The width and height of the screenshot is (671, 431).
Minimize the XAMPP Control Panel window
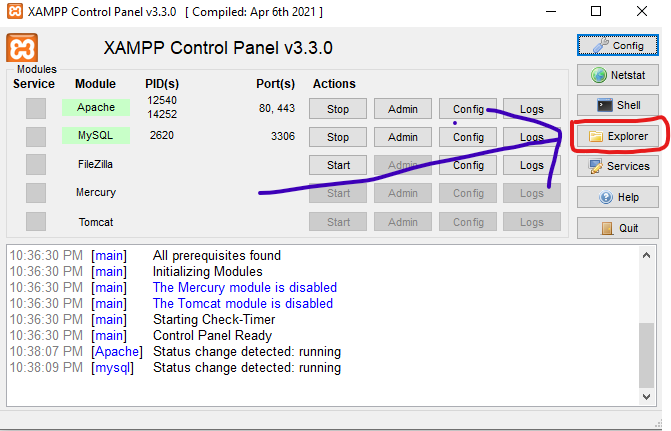551,12
